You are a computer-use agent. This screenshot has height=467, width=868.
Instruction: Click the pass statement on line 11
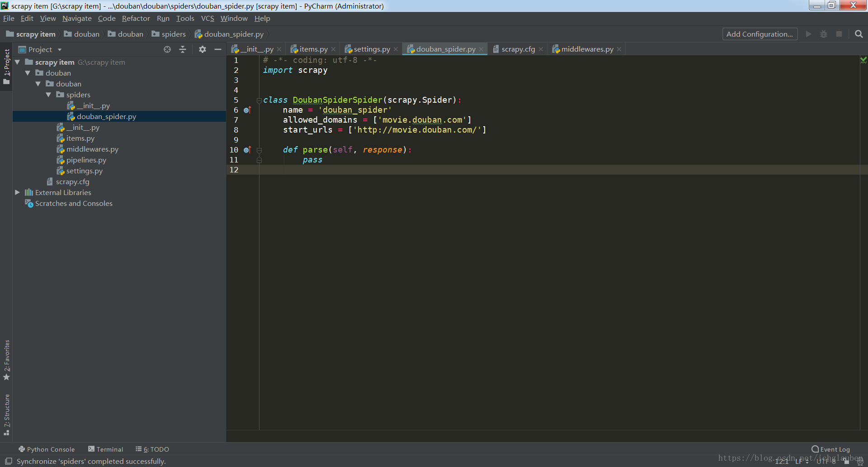(x=312, y=160)
